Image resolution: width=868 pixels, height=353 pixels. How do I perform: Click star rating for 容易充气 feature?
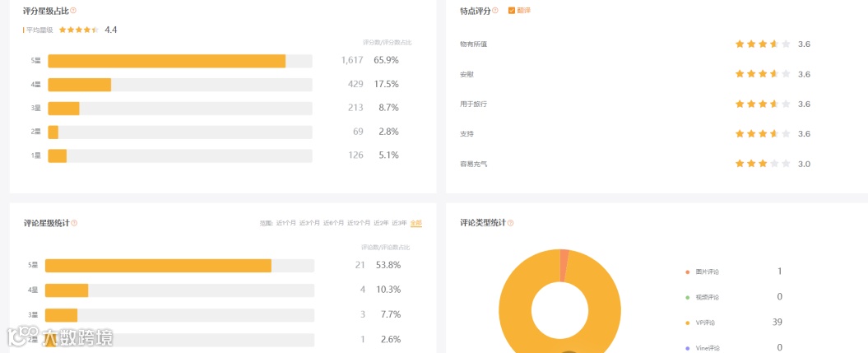[x=762, y=164]
